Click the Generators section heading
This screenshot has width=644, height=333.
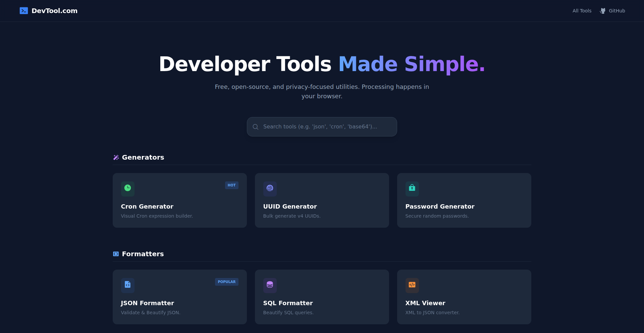coord(143,157)
